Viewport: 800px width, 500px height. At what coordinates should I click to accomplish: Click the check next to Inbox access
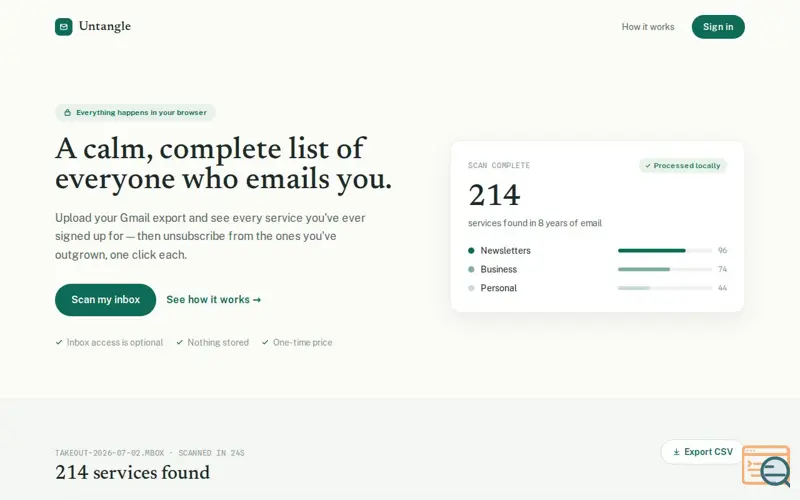click(59, 342)
